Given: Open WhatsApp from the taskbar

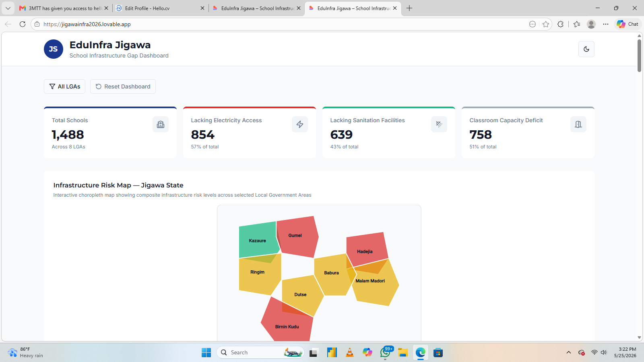Looking at the screenshot, I should tap(385, 353).
